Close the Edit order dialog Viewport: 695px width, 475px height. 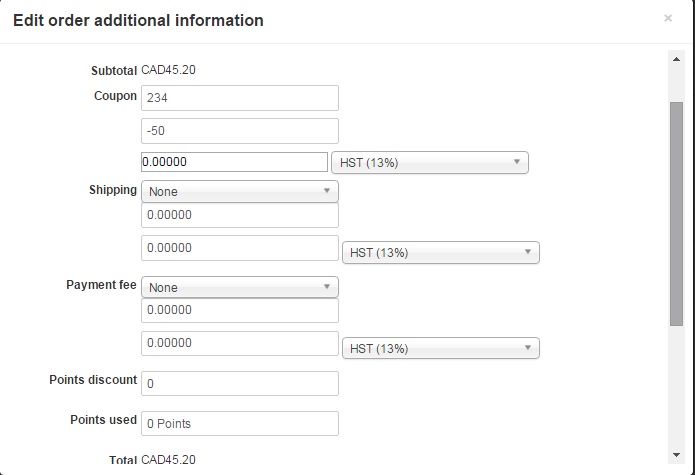(668, 18)
